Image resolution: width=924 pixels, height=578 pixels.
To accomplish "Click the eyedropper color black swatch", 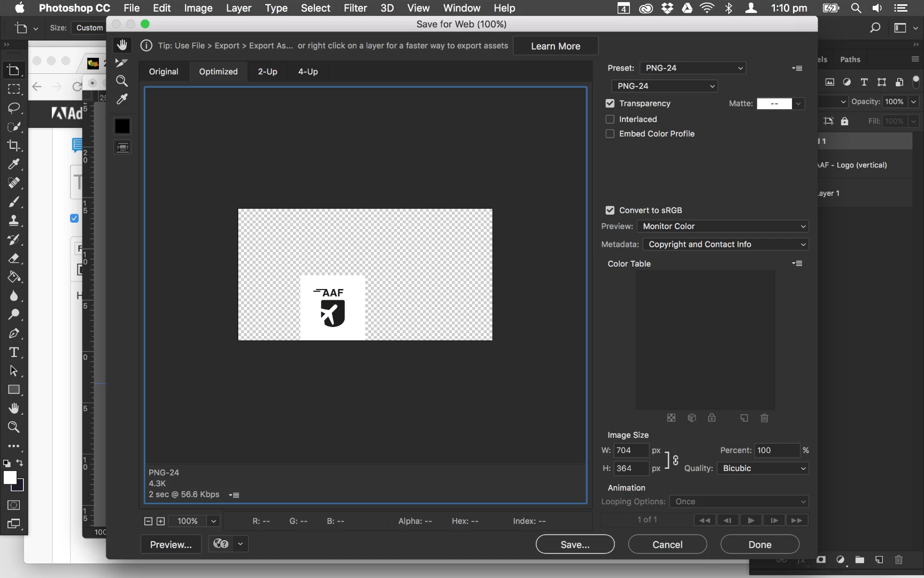I will tap(122, 126).
